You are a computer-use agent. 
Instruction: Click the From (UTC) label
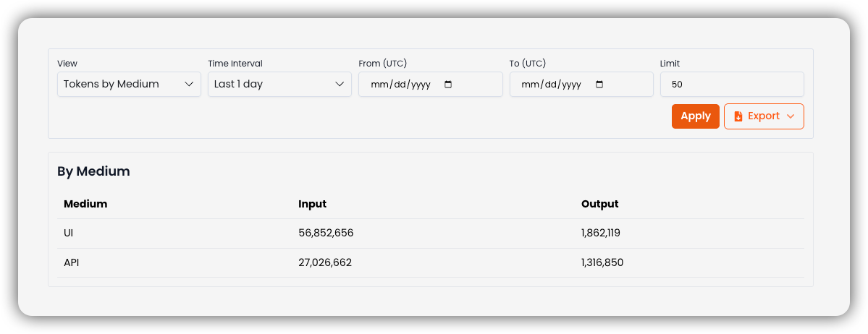383,64
